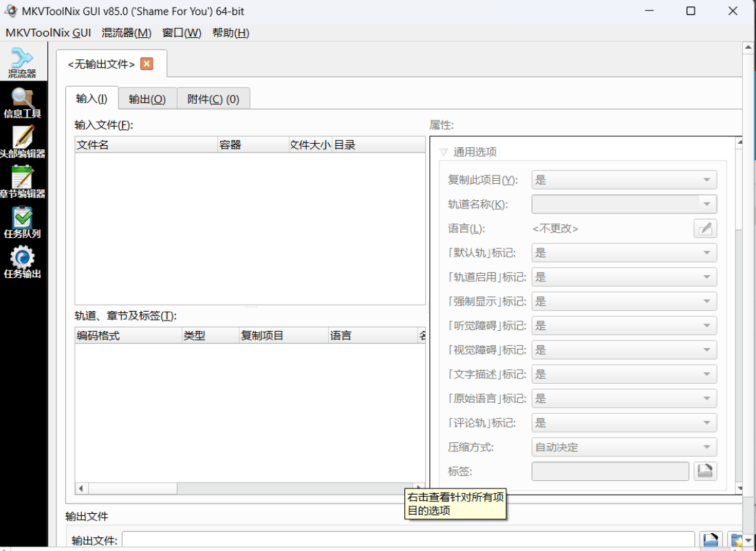Screen dimensions: 756x551
Task: Select the <无输出文件> mux tab
Action: (x=101, y=64)
